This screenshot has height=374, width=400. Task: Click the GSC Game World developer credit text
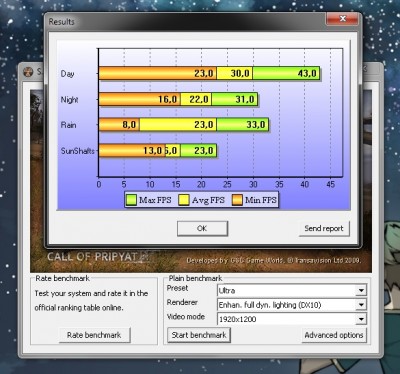pos(273,260)
